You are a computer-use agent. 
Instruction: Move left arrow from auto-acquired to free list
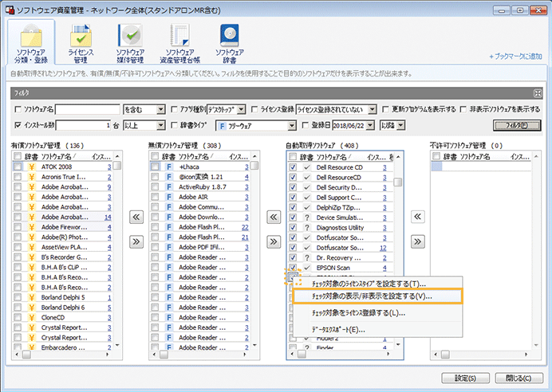click(x=274, y=217)
